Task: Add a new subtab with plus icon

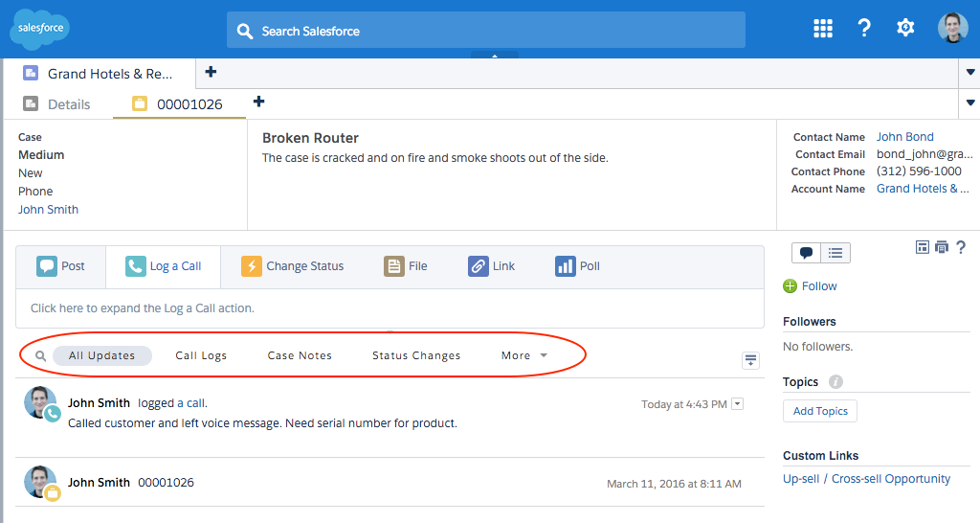Action: point(258,102)
